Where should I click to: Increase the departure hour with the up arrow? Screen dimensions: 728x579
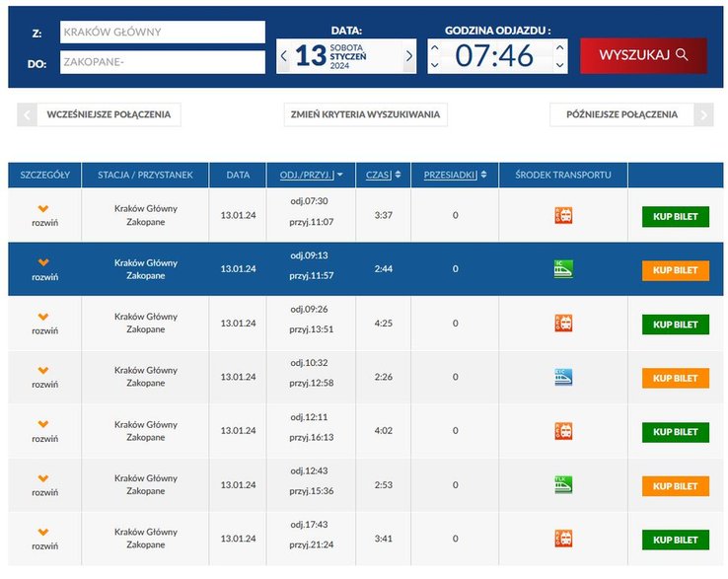click(435, 46)
